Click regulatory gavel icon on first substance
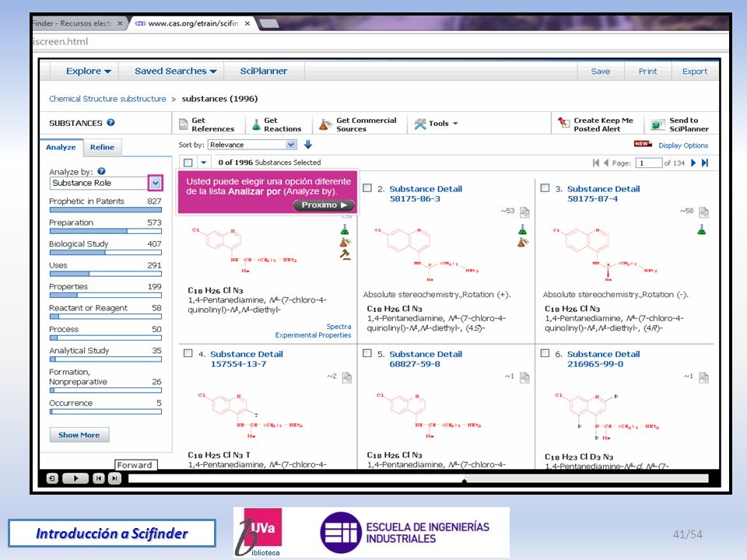This screenshot has height=560, width=747. tap(345, 255)
